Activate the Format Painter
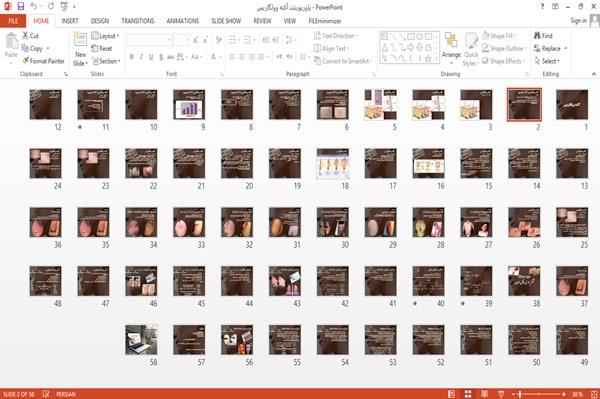Screen dimensions: 600x399 [x=43, y=61]
